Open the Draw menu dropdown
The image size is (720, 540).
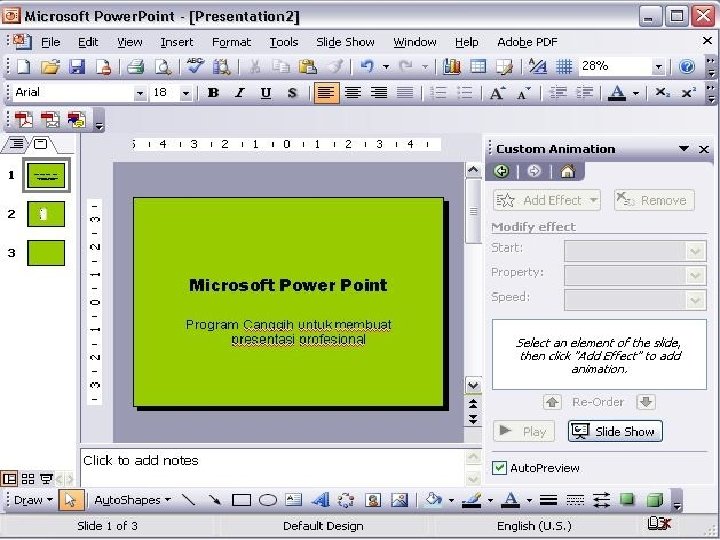(x=33, y=500)
